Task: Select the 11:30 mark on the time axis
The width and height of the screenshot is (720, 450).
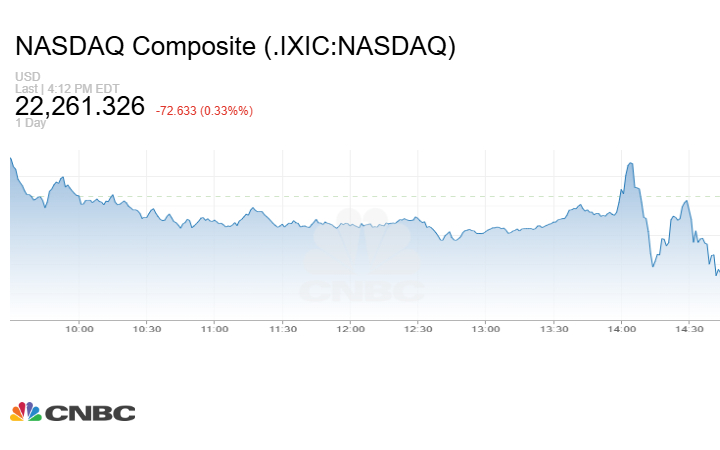Action: pyautogui.click(x=283, y=328)
